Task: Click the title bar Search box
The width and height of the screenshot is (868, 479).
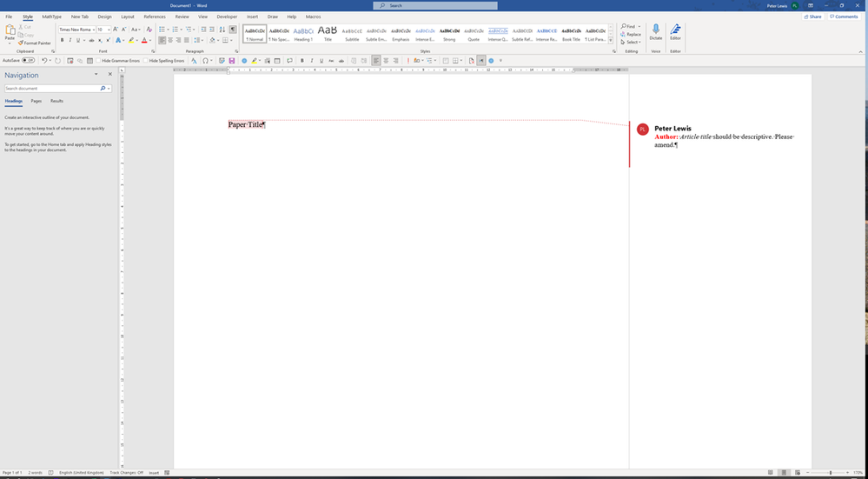Action: tap(435, 5)
